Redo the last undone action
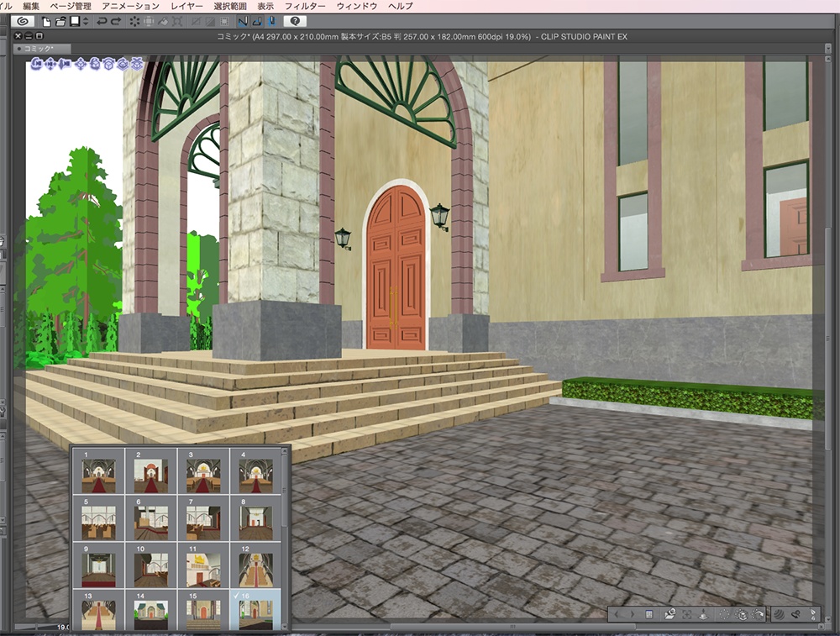840x636 pixels. tap(115, 22)
